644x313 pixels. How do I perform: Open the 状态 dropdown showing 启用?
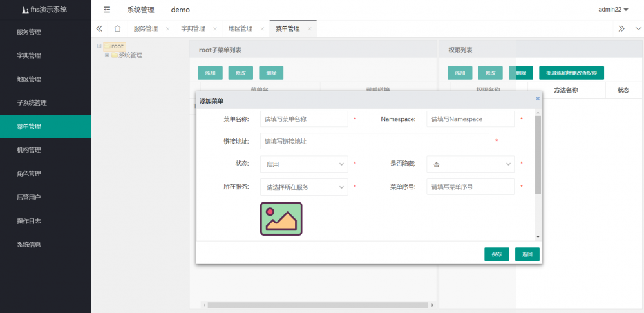pyautogui.click(x=304, y=164)
